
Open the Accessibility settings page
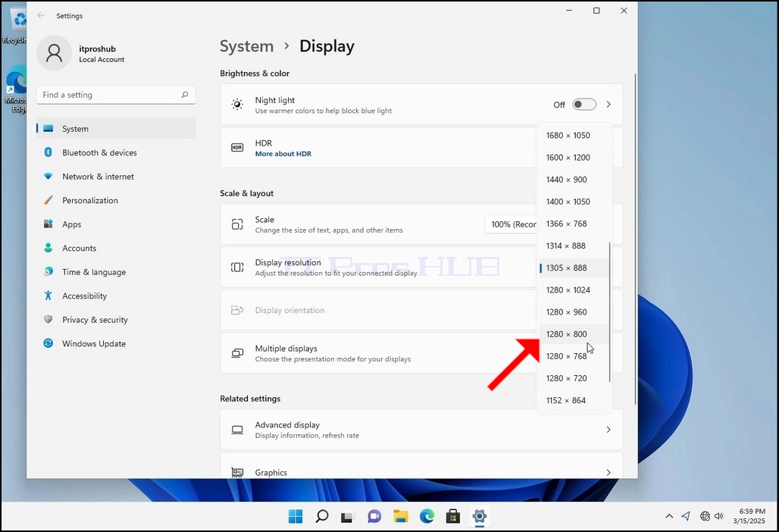pyautogui.click(x=116, y=296)
